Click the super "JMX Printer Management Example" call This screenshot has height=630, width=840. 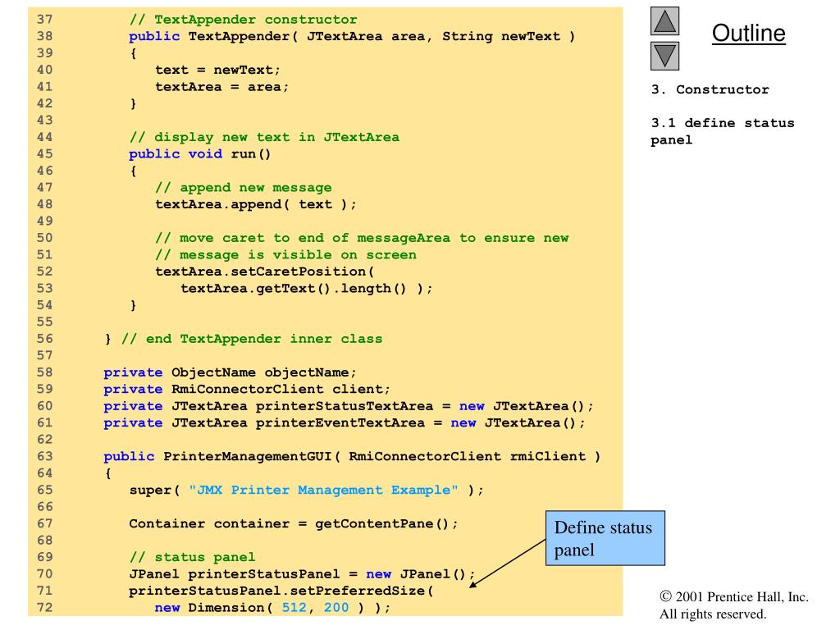click(x=307, y=491)
